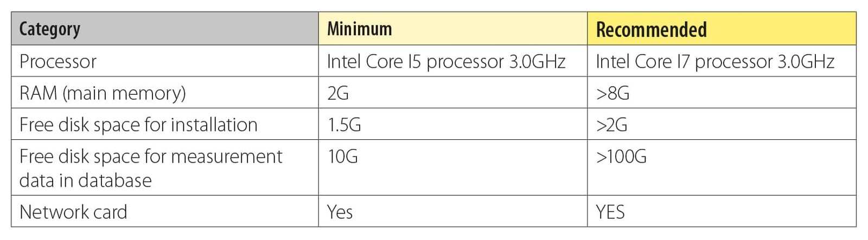
Task: Click the >2G recommended disk space cell
Action: [611, 125]
